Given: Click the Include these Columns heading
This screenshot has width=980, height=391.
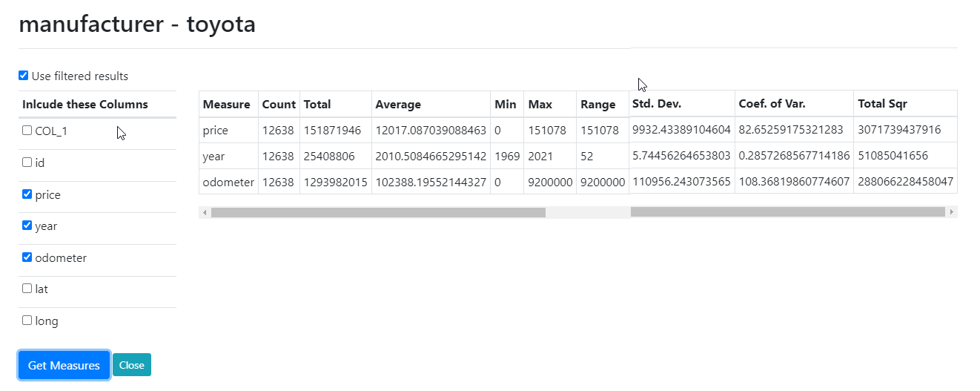Looking at the screenshot, I should tap(85, 105).
